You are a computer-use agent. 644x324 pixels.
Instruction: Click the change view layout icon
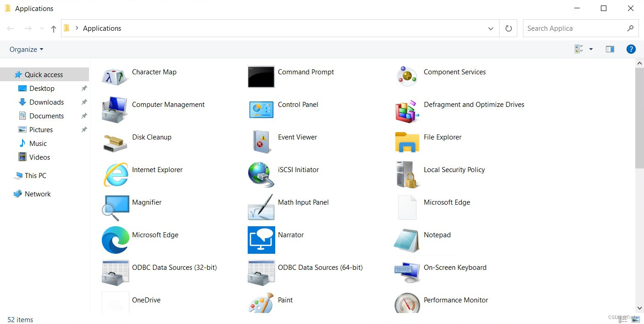point(578,49)
